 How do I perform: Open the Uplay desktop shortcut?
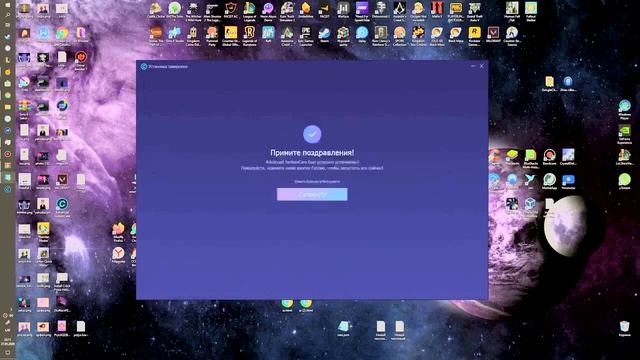362,35
